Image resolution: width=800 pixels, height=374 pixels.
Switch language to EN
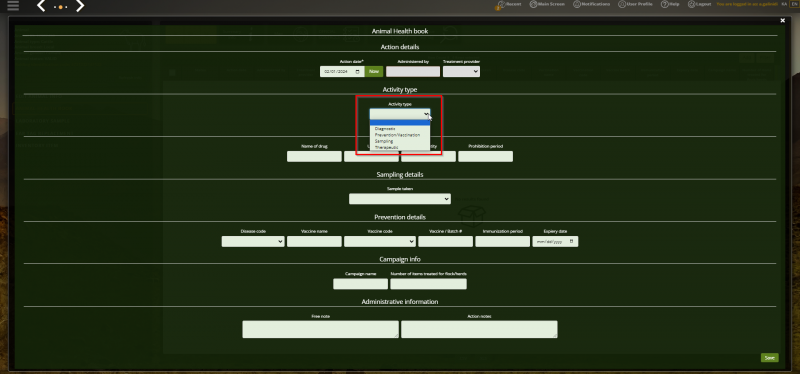(793, 4)
